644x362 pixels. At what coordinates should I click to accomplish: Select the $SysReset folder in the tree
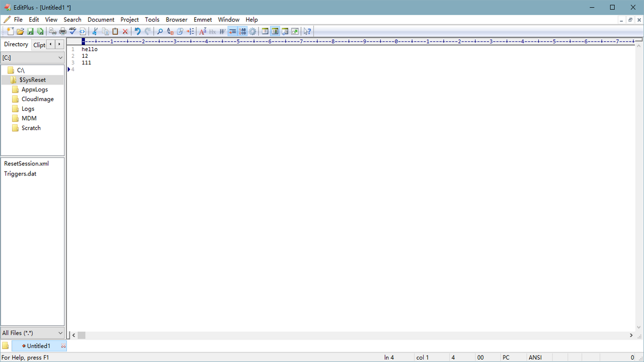click(x=32, y=80)
